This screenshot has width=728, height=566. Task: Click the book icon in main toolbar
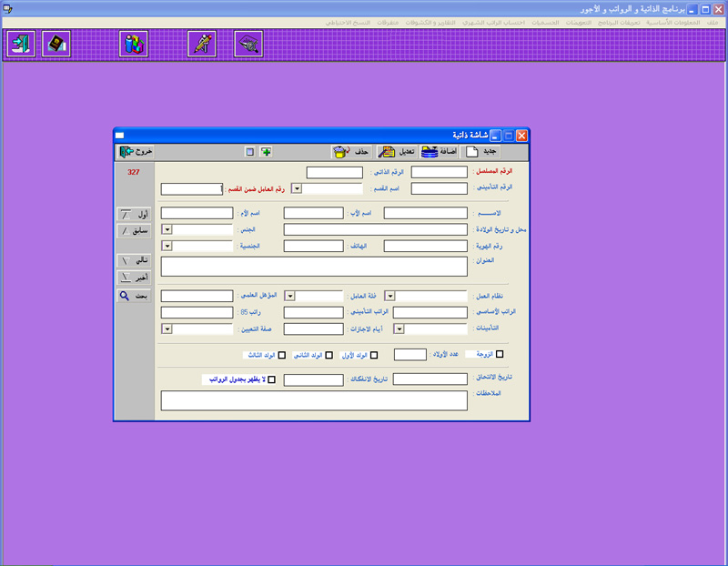pyautogui.click(x=57, y=43)
